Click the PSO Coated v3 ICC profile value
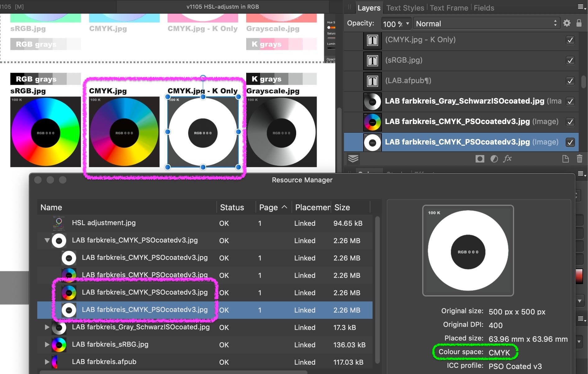 515,366
